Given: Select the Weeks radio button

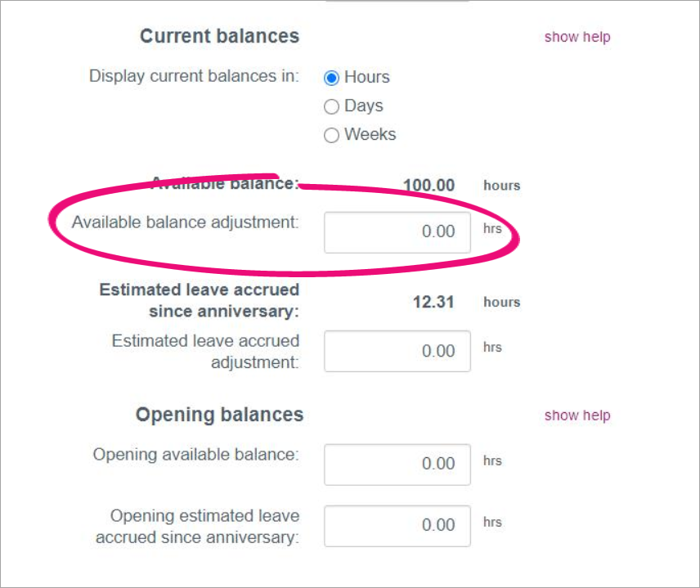Looking at the screenshot, I should [331, 136].
